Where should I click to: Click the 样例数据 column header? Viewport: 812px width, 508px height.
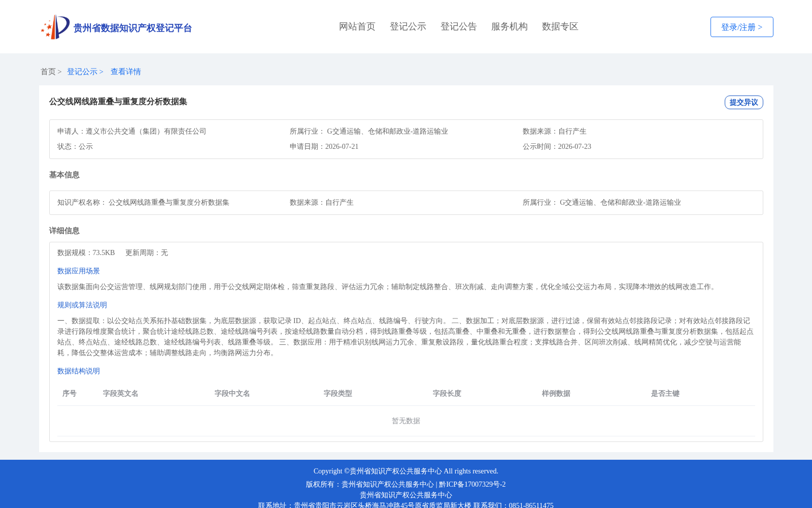556,393
